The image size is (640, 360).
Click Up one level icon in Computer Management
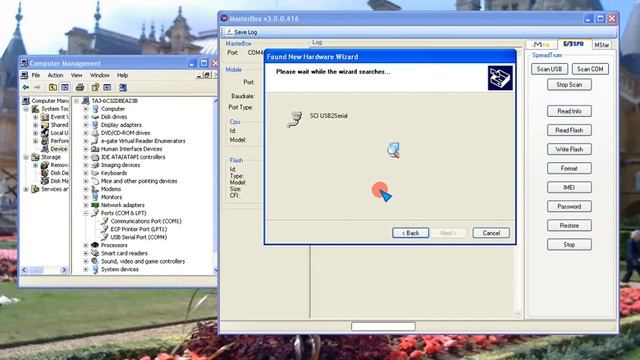point(53,87)
